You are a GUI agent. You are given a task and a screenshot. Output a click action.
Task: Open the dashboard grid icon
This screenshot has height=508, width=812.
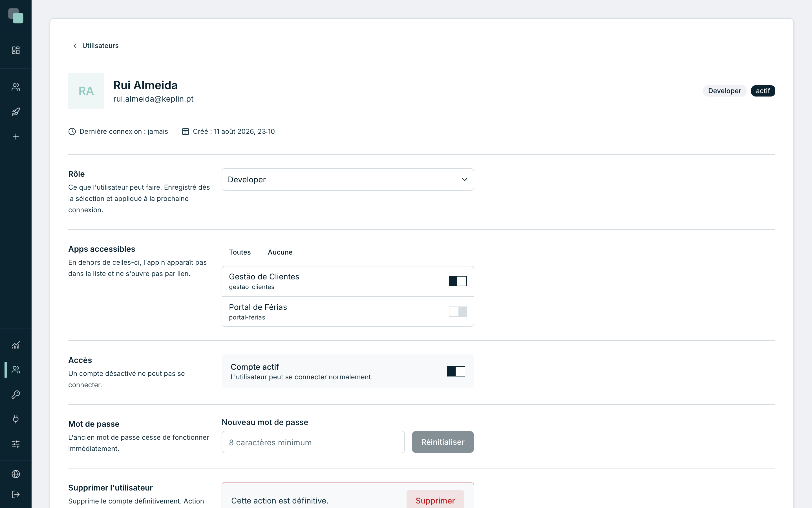click(x=16, y=50)
